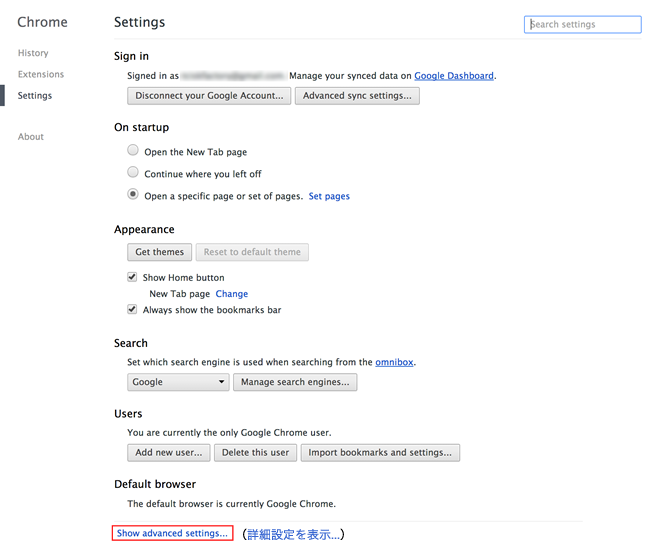This screenshot has width=650, height=558.
Task: Select Open the New Tab page radio
Action: [x=133, y=150]
